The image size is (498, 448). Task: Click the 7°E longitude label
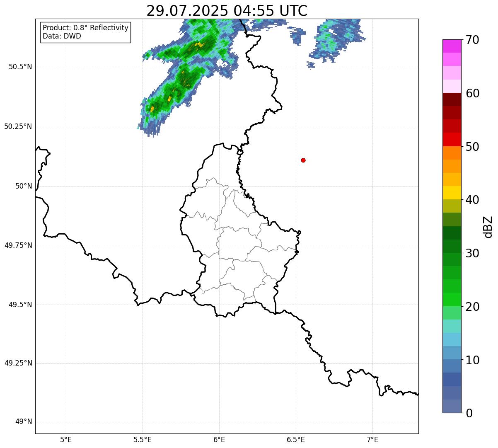(372, 439)
